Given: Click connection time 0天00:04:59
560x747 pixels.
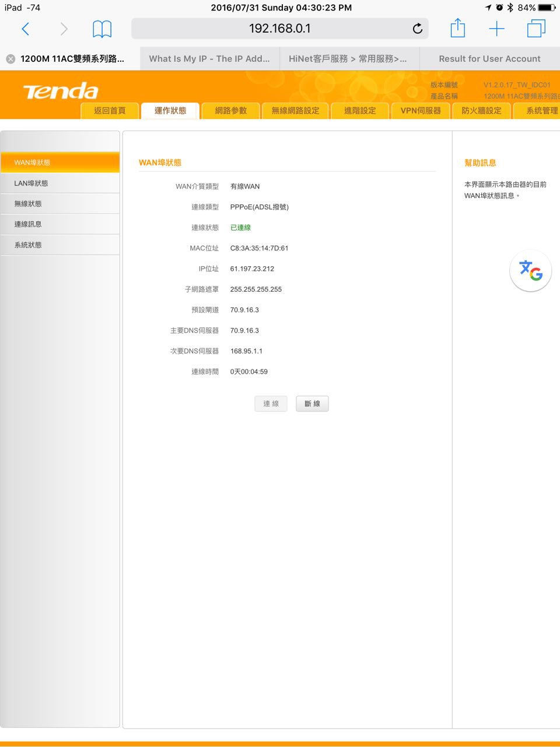Looking at the screenshot, I should [249, 372].
